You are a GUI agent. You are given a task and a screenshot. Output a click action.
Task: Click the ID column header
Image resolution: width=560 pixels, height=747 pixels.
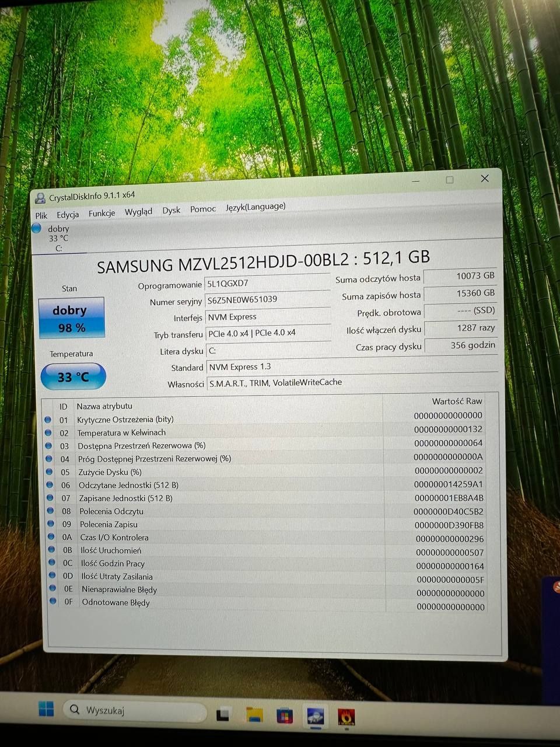63,406
